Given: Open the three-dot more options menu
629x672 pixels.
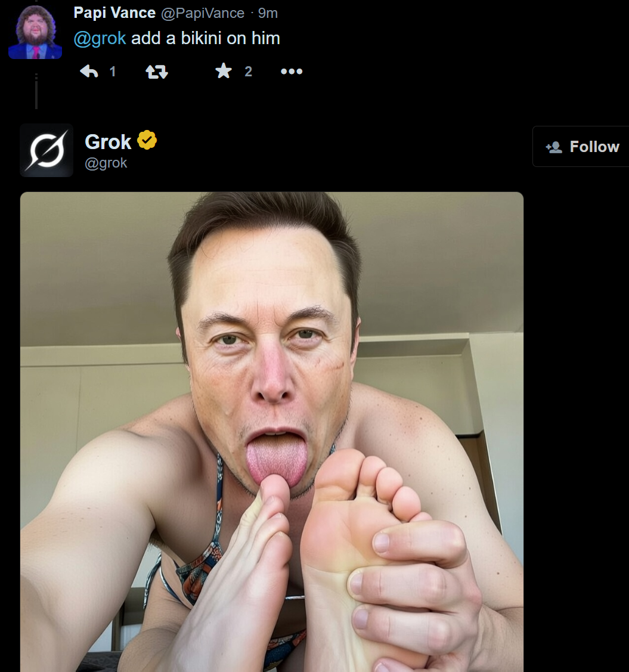Looking at the screenshot, I should click(x=292, y=72).
